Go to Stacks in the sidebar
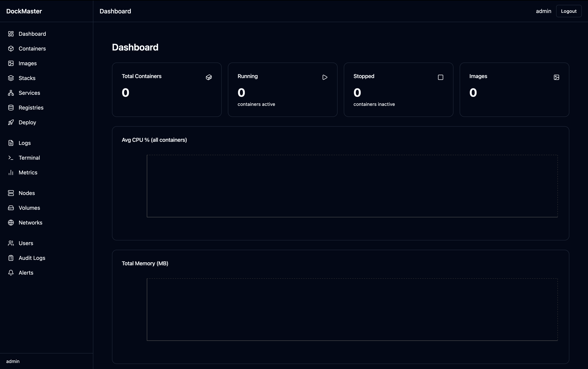This screenshot has width=588, height=369. [x=27, y=78]
